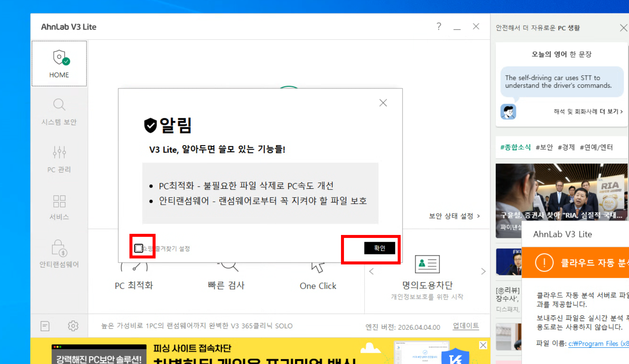Click the c:\Program Files file link
Viewport: 629px width, 364px height.
click(x=598, y=343)
